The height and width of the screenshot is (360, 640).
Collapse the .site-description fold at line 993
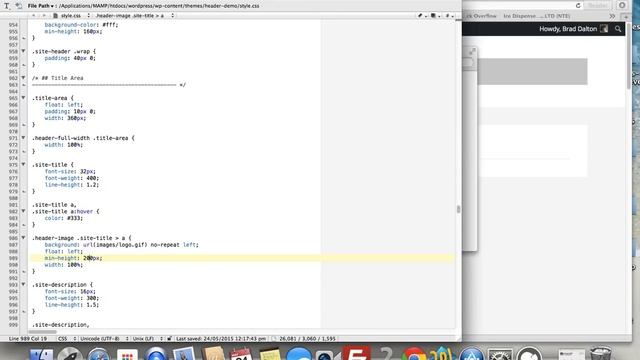click(x=23, y=284)
